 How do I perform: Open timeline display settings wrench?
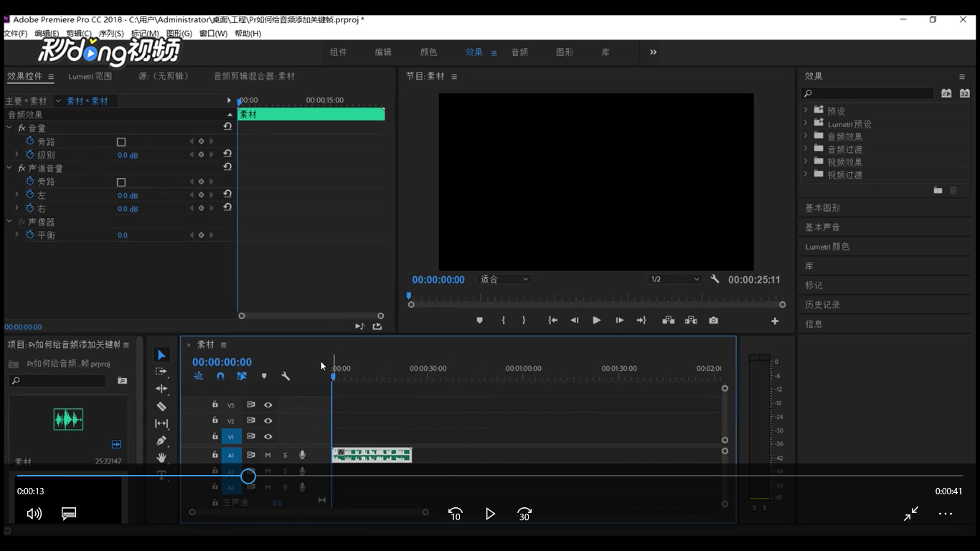click(x=286, y=376)
